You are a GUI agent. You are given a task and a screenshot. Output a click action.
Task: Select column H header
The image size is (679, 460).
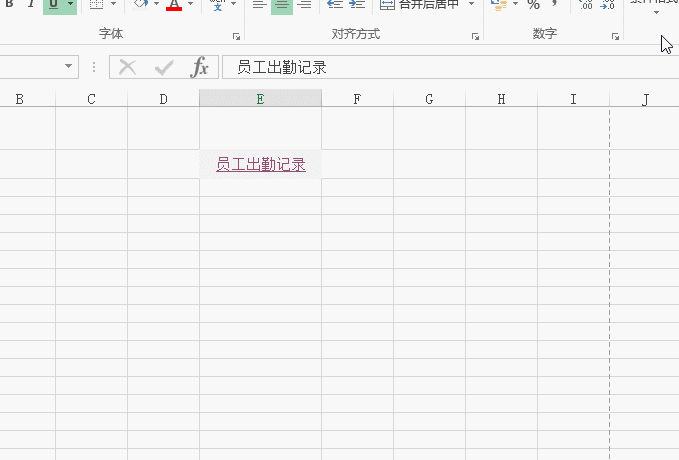(x=501, y=99)
